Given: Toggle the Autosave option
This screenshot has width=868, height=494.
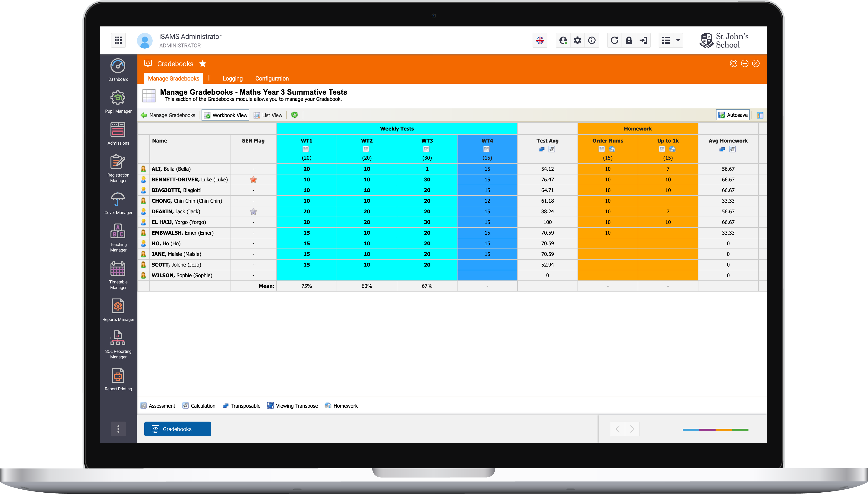Looking at the screenshot, I should point(733,115).
